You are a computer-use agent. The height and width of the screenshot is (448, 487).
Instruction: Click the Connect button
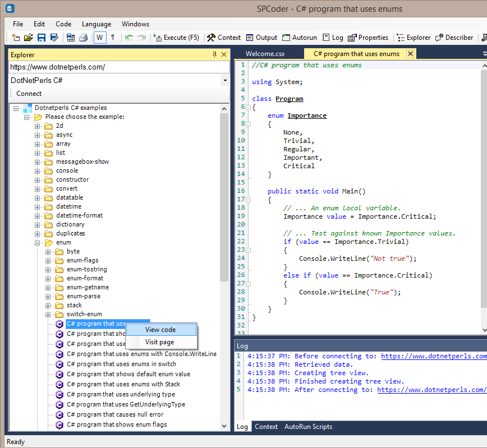pos(29,94)
